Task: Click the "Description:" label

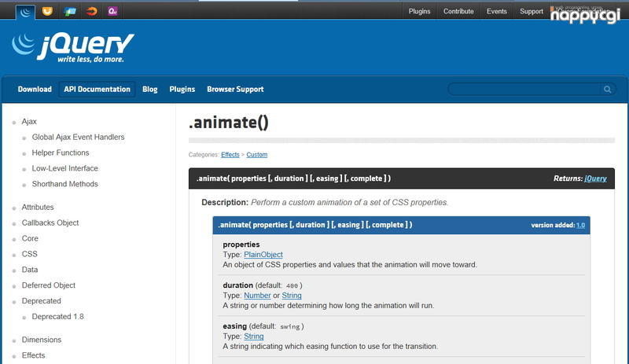Action: coord(225,202)
